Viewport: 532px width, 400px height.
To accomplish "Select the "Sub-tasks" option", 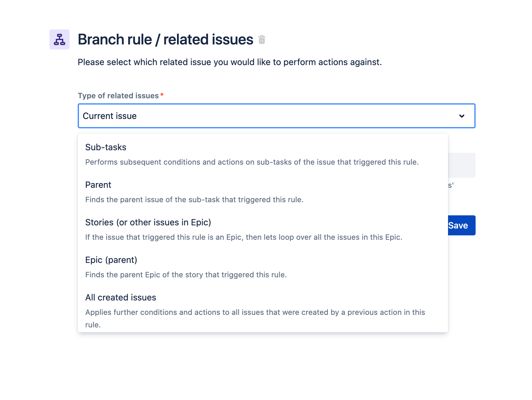I will [x=106, y=147].
